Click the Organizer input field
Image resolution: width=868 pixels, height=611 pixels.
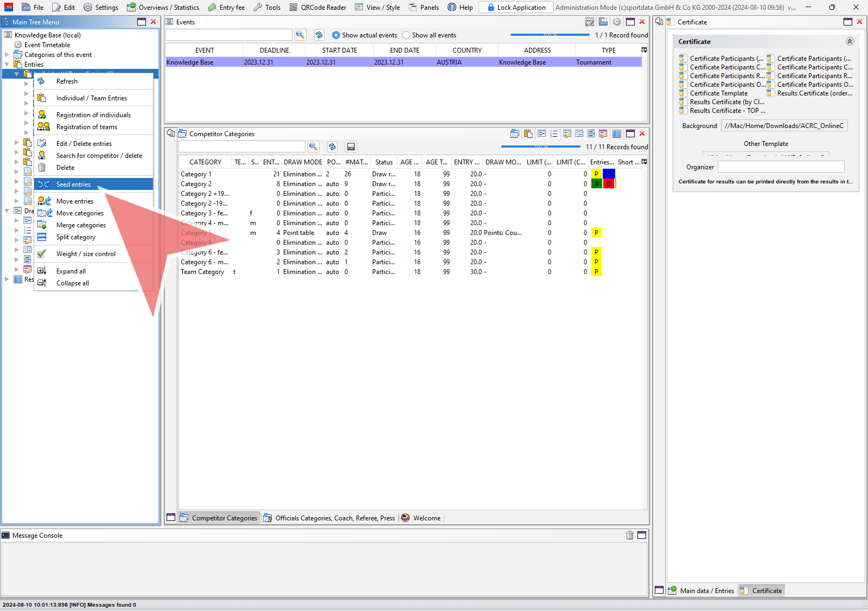pyautogui.click(x=781, y=167)
